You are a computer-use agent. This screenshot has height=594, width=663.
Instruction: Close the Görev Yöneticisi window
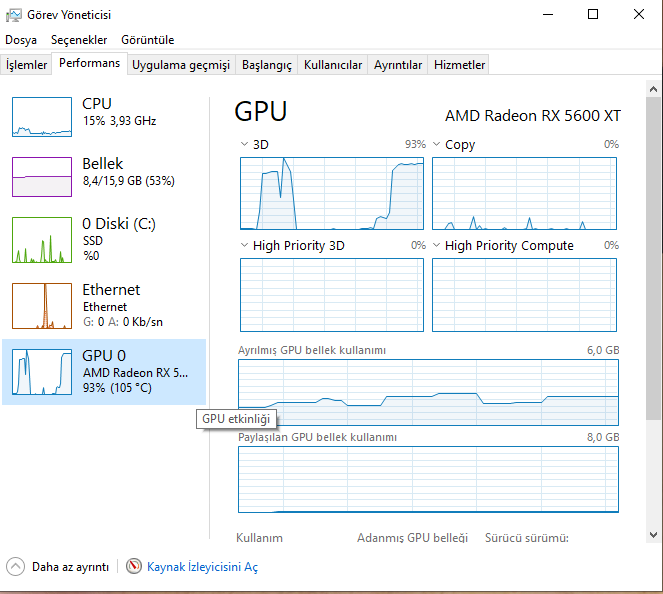tap(638, 14)
